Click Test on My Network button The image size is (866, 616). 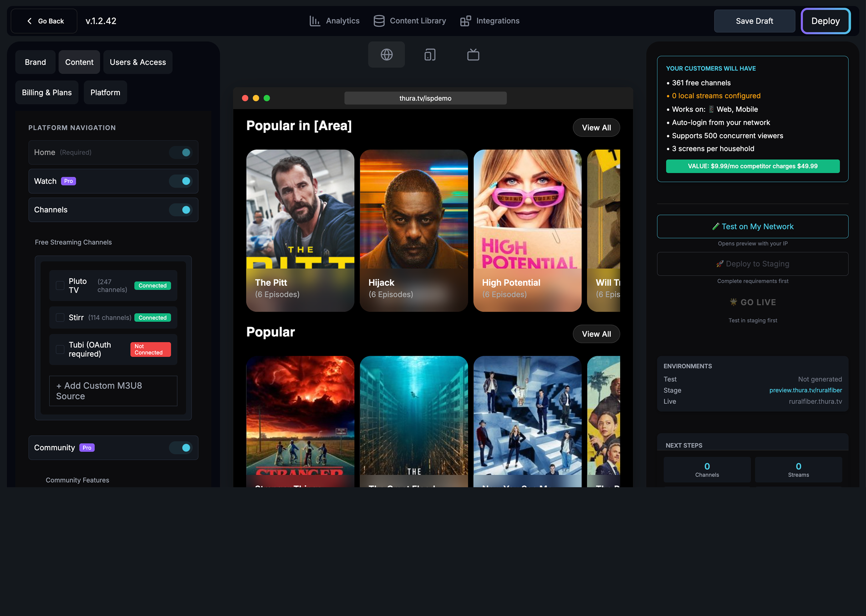tap(752, 227)
